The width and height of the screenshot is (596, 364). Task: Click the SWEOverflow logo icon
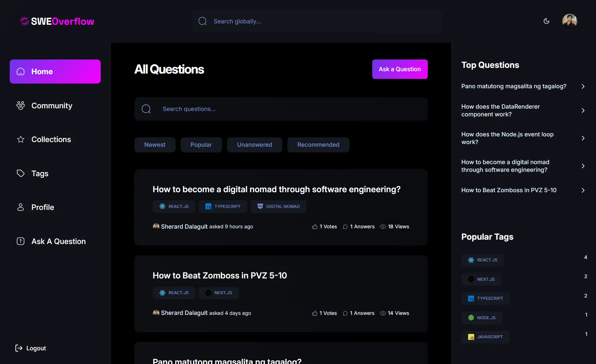tap(24, 21)
